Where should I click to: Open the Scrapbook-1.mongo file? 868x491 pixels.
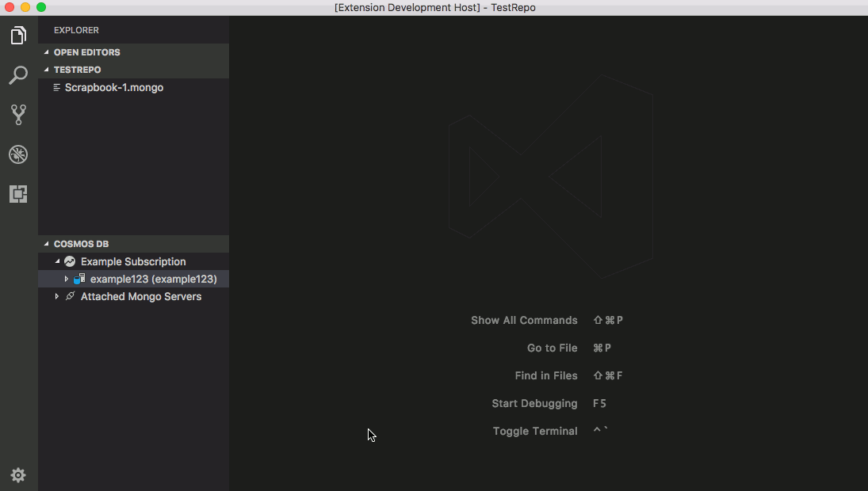click(x=114, y=87)
